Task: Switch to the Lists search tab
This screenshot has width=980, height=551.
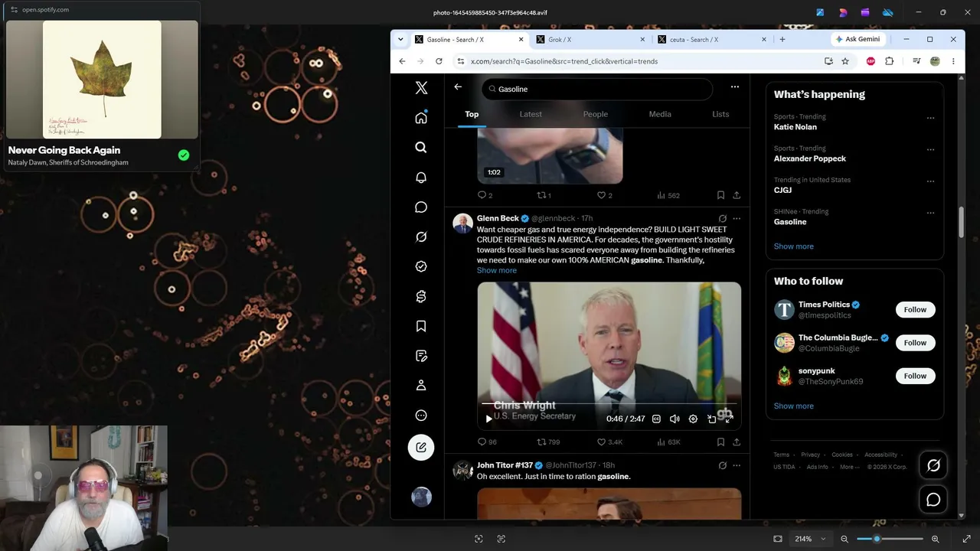Action: coord(720,114)
